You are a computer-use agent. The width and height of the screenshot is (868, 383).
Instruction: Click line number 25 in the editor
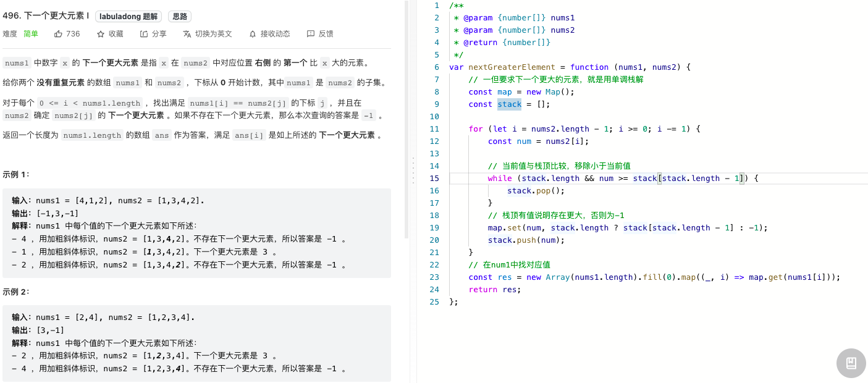(x=434, y=302)
